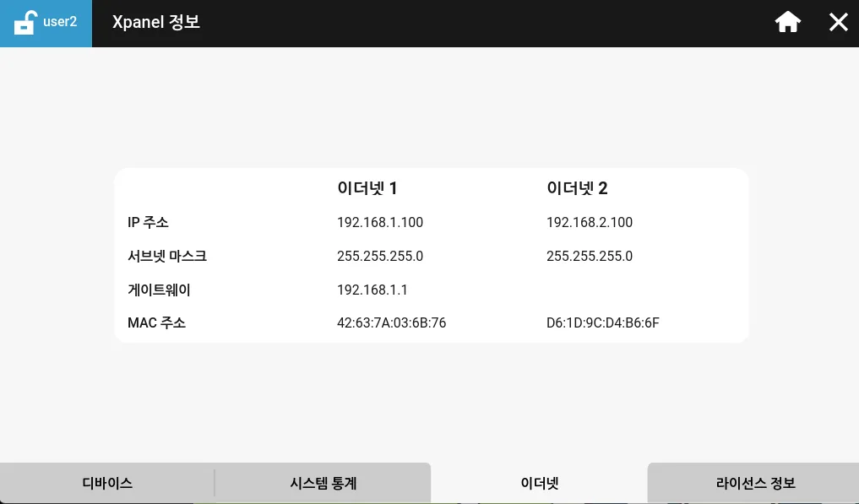The width and height of the screenshot is (859, 504).
Task: Open the 시스템 통계 tab
Action: click(x=323, y=484)
